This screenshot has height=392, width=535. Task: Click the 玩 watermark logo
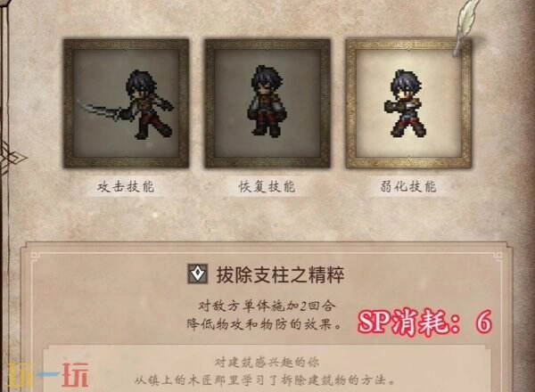(x=76, y=375)
